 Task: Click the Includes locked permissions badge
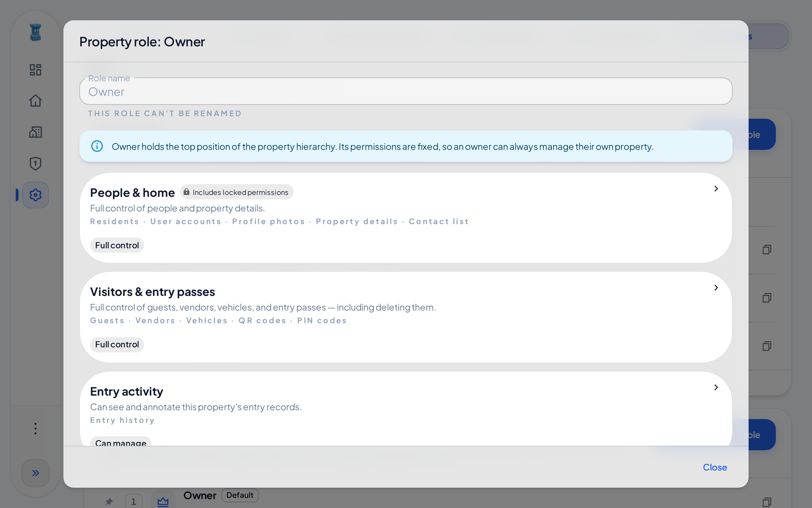tap(237, 192)
